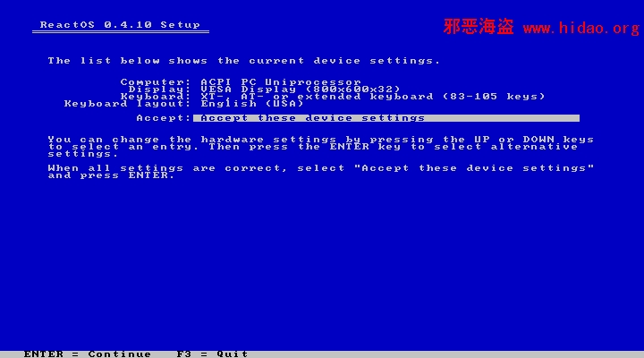
Task: Click the current device settings heading text
Action: (243, 61)
